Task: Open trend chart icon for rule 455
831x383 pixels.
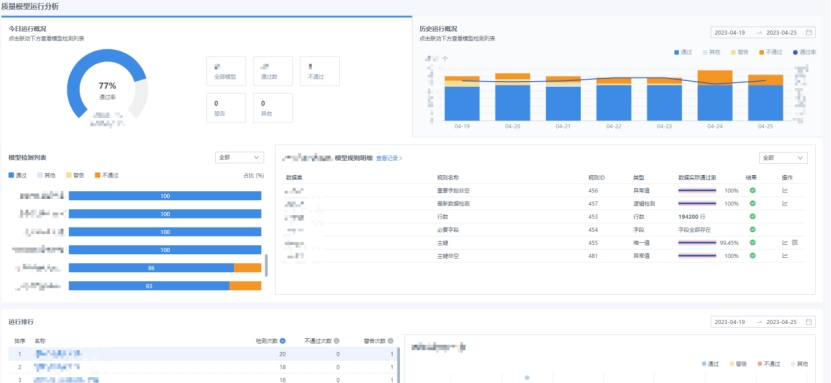Action: coord(785,243)
